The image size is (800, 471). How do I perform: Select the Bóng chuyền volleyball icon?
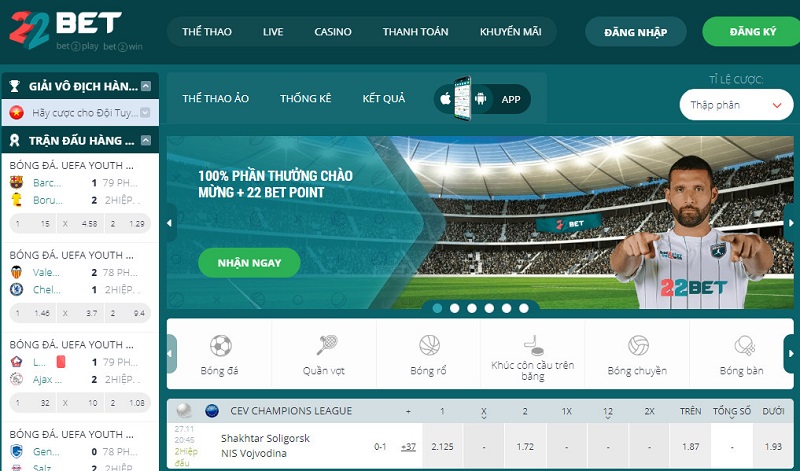[x=638, y=345]
